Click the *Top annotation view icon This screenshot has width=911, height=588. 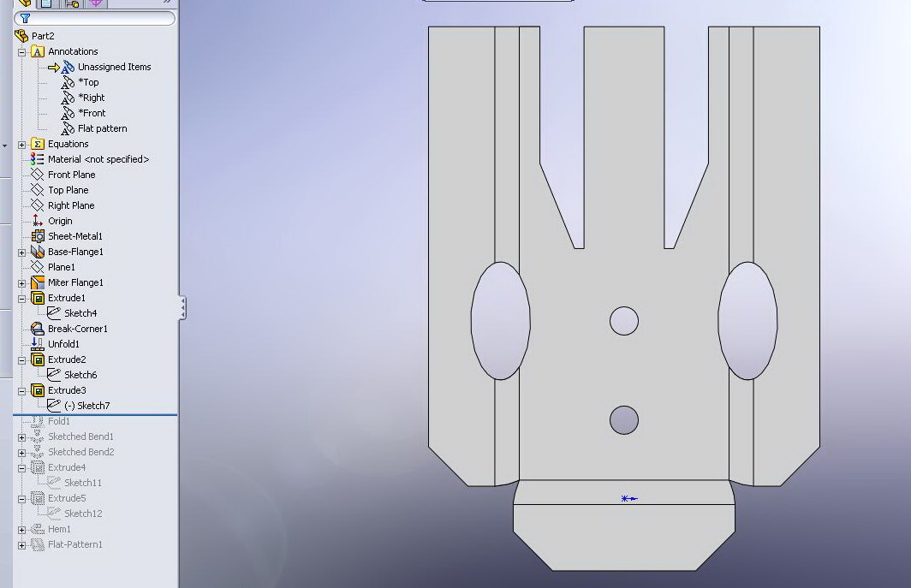click(x=68, y=82)
